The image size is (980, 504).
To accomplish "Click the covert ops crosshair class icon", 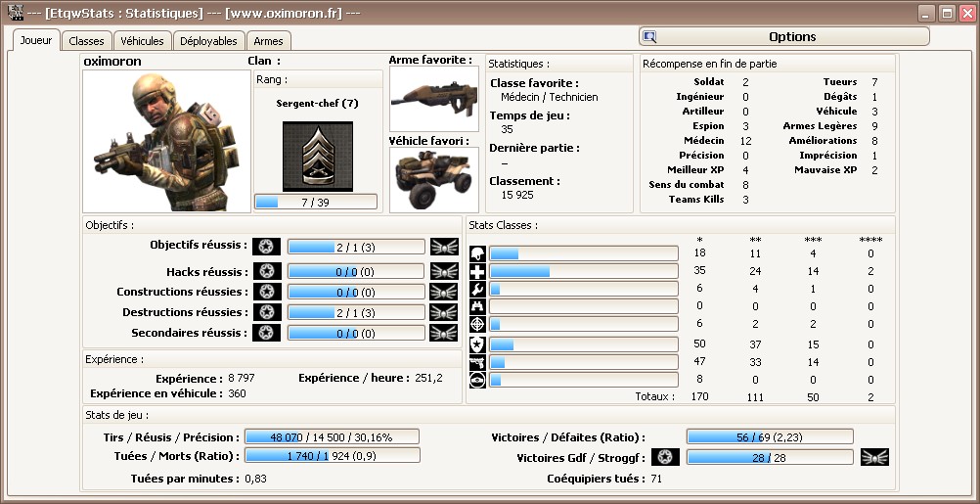I will (x=477, y=324).
